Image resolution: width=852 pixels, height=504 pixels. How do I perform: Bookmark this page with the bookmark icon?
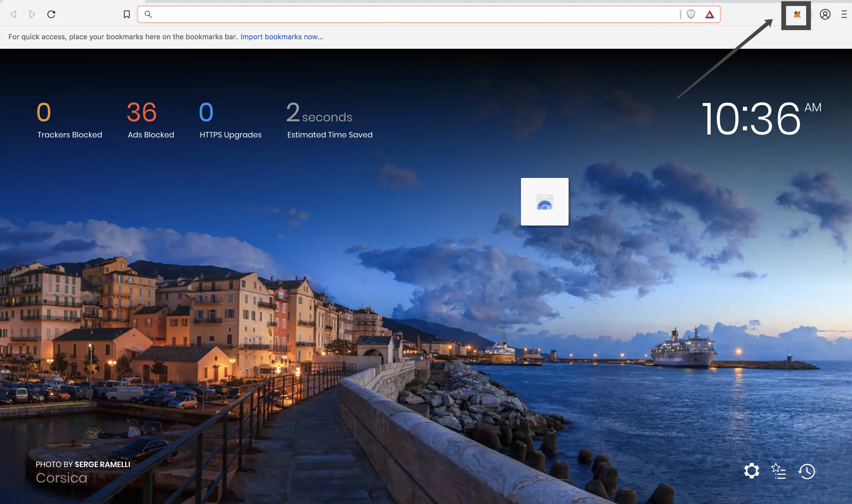click(x=127, y=14)
